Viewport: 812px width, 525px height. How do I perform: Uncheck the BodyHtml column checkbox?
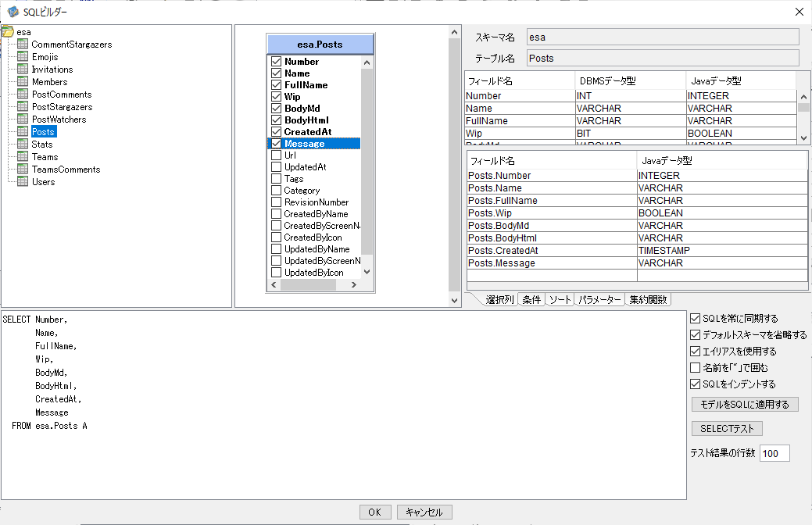tap(276, 120)
